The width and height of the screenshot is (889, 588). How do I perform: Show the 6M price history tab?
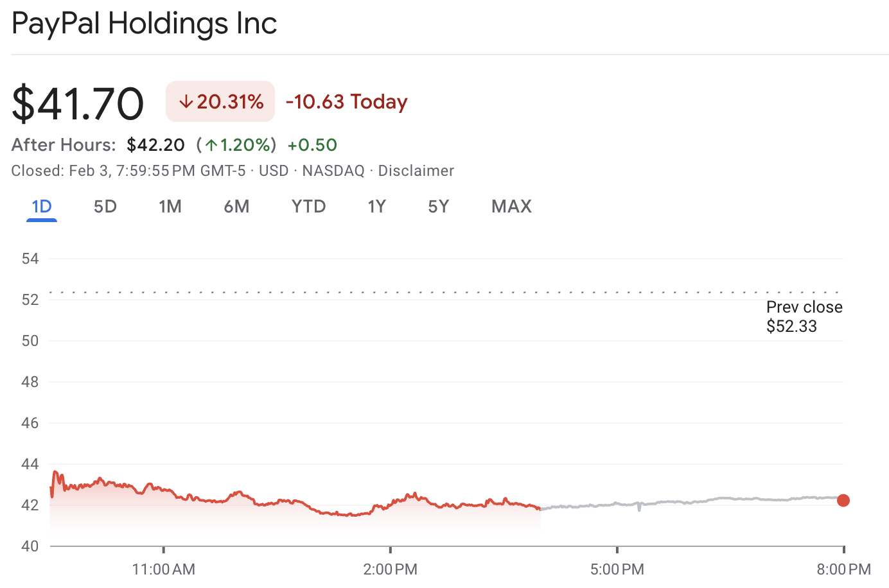(236, 207)
